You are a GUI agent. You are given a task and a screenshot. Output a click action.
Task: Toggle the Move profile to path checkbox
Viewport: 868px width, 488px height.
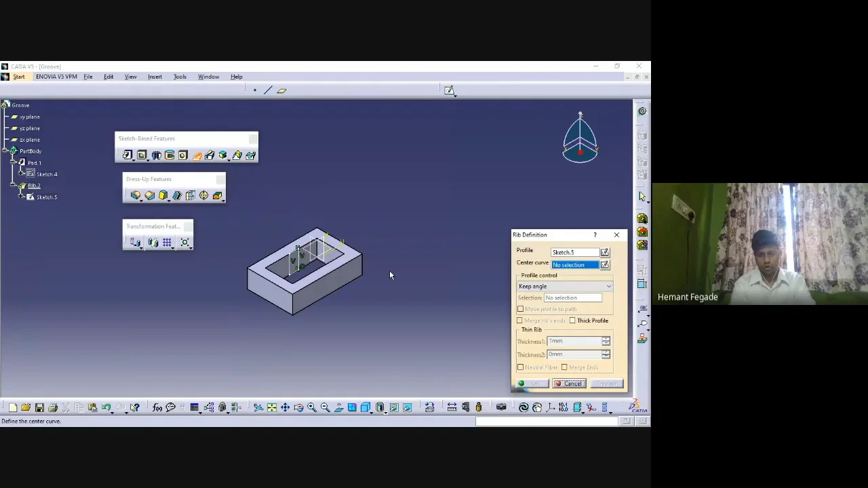521,309
